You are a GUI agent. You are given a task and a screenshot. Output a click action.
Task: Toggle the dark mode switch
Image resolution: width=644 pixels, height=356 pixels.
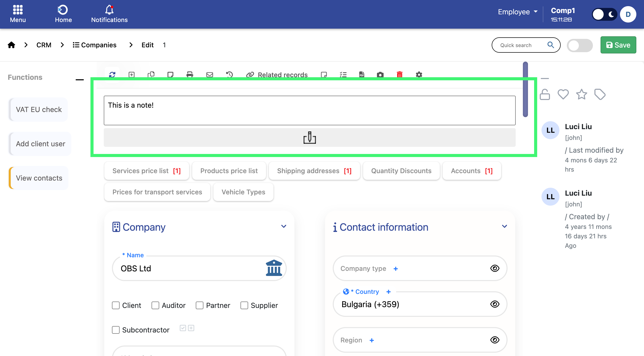604,14
